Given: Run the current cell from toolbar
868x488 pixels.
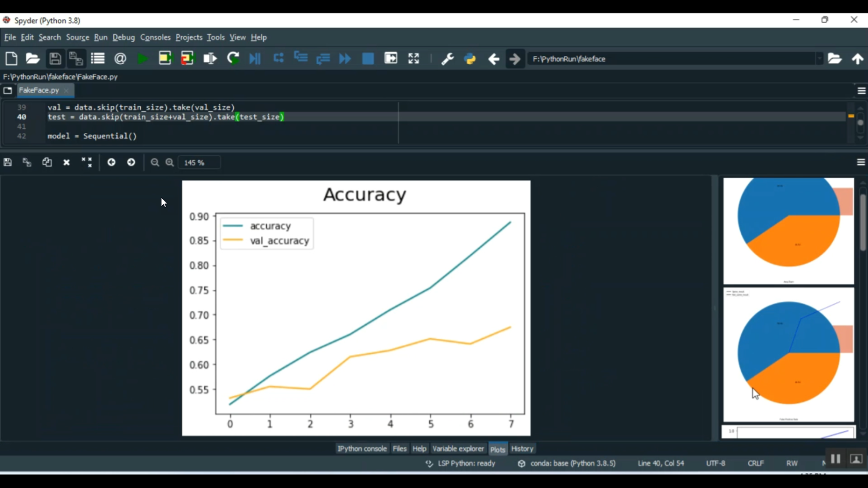Looking at the screenshot, I should point(165,58).
